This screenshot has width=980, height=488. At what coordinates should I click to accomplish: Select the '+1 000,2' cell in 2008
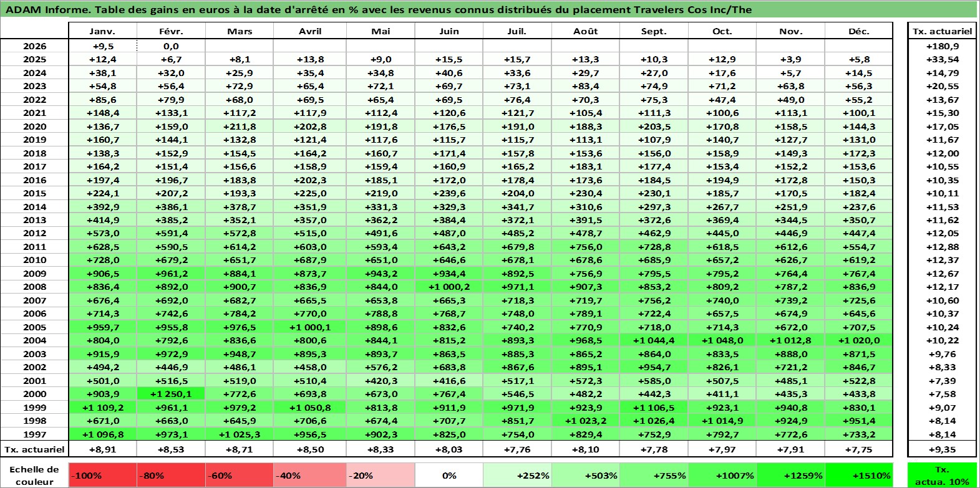(x=449, y=287)
